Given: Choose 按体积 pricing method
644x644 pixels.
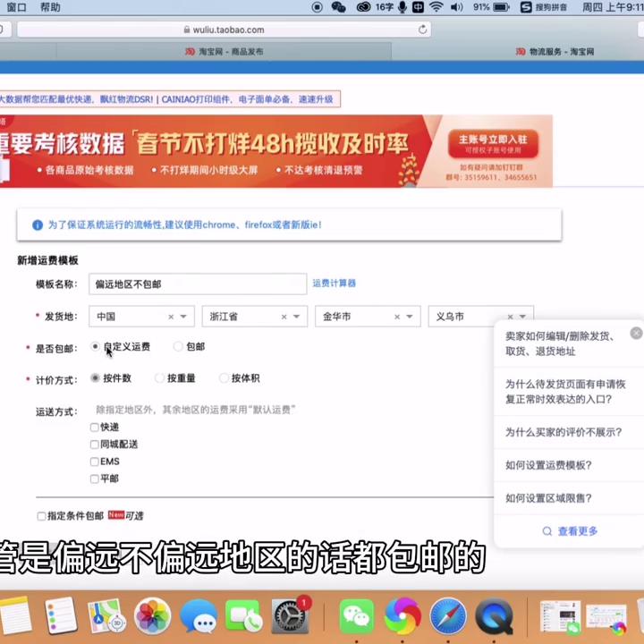Looking at the screenshot, I should (224, 377).
